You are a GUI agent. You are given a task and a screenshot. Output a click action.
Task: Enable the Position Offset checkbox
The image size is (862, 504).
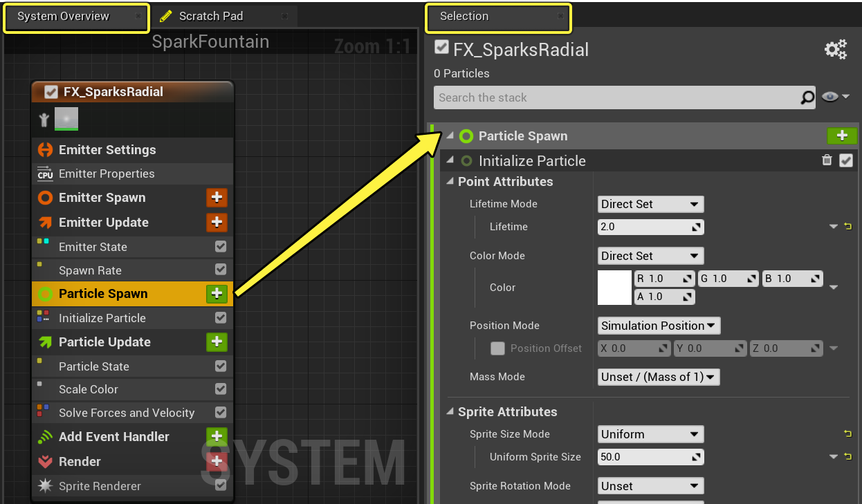[x=497, y=348]
